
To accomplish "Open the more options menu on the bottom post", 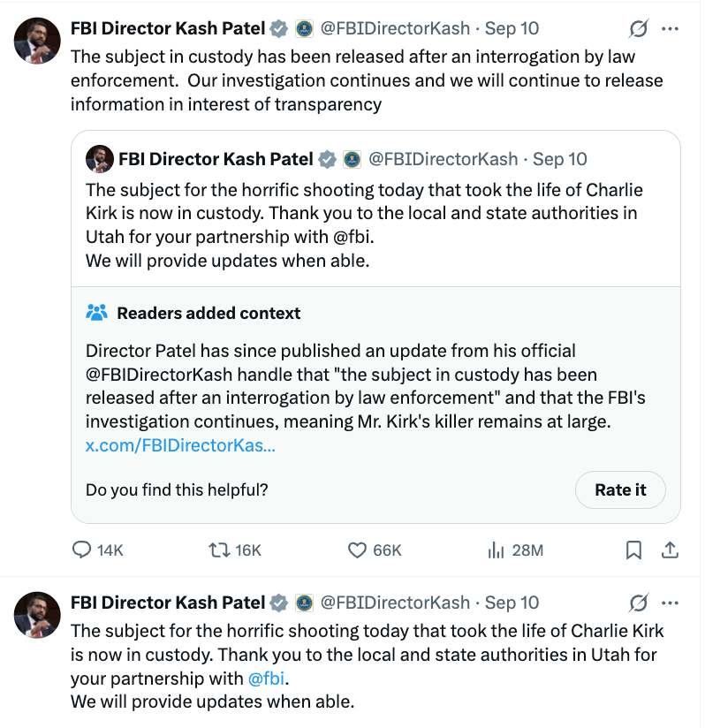I will click(x=670, y=602).
